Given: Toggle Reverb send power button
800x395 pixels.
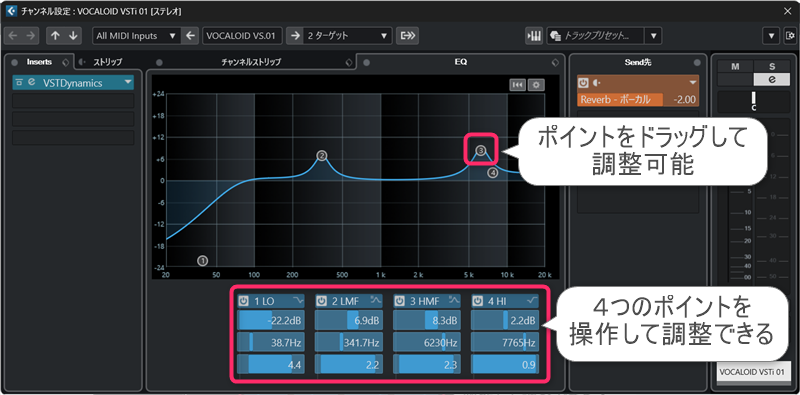Looking at the screenshot, I should click(x=583, y=82).
